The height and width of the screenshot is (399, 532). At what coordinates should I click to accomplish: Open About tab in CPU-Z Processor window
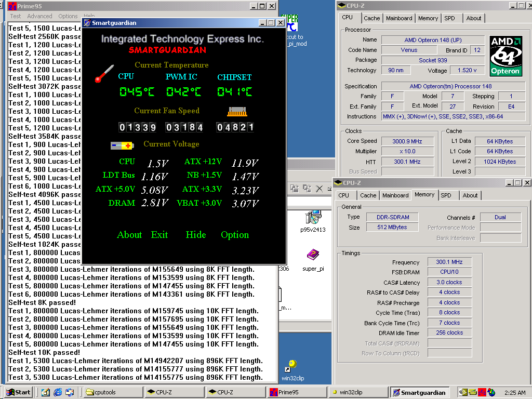pyautogui.click(x=474, y=18)
